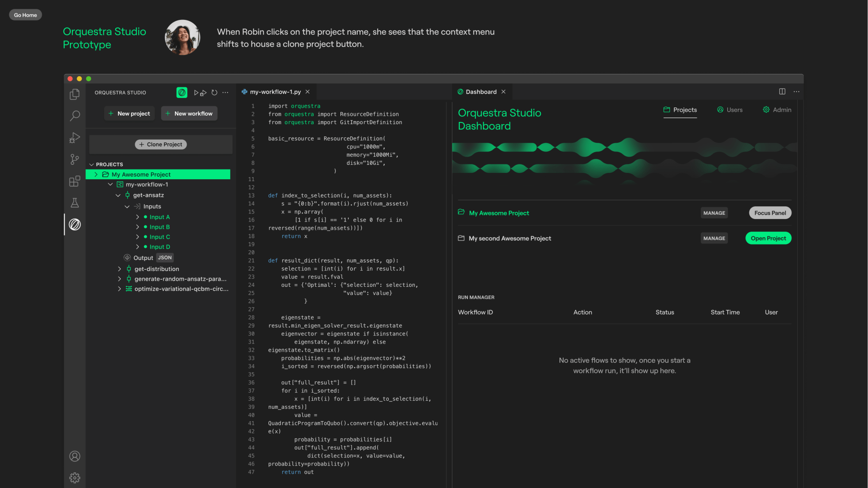Image resolution: width=868 pixels, height=488 pixels.
Task: Open My second Awesome Project link
Action: point(510,238)
